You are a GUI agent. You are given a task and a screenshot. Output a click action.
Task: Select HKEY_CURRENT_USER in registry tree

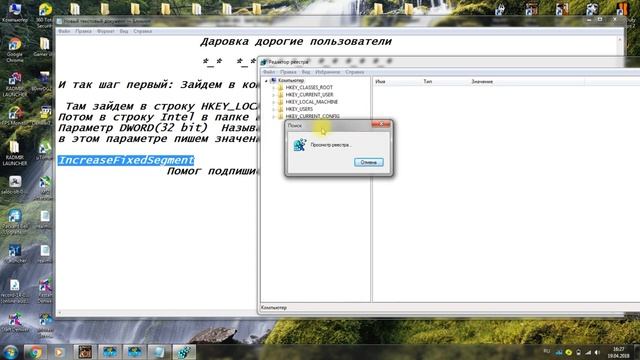click(x=309, y=95)
